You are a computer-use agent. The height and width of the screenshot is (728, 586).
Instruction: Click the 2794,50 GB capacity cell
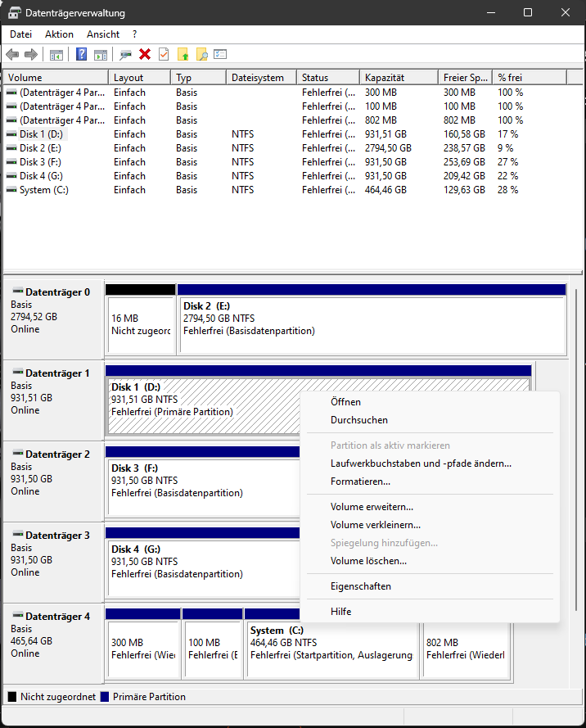click(388, 148)
